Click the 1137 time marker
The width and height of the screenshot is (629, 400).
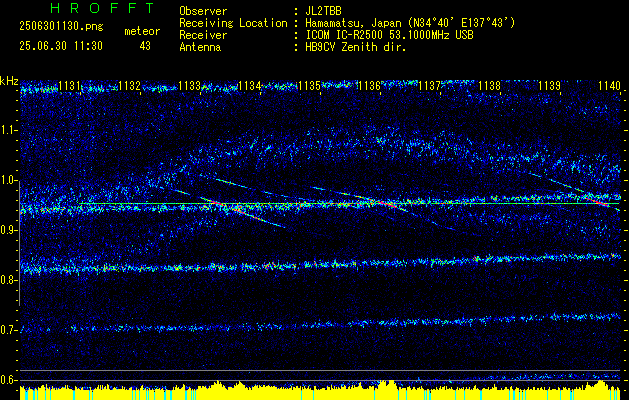pos(429,85)
